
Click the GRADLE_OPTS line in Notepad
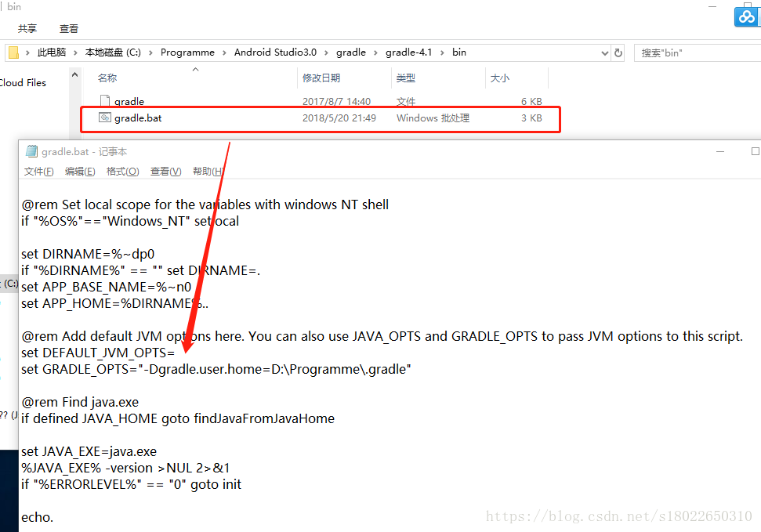[x=216, y=369]
